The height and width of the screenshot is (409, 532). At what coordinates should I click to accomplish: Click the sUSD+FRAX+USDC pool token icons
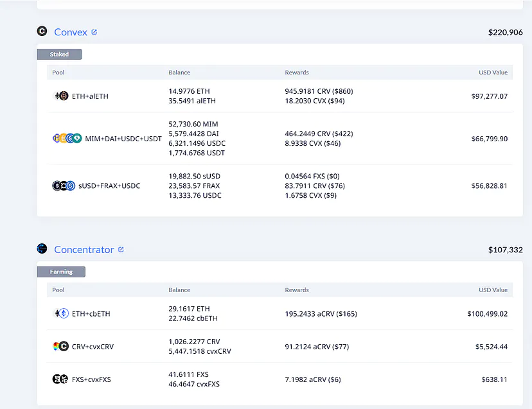(x=64, y=186)
